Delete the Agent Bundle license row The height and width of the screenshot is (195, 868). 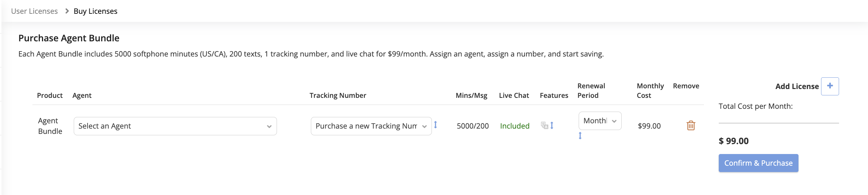pos(691,125)
